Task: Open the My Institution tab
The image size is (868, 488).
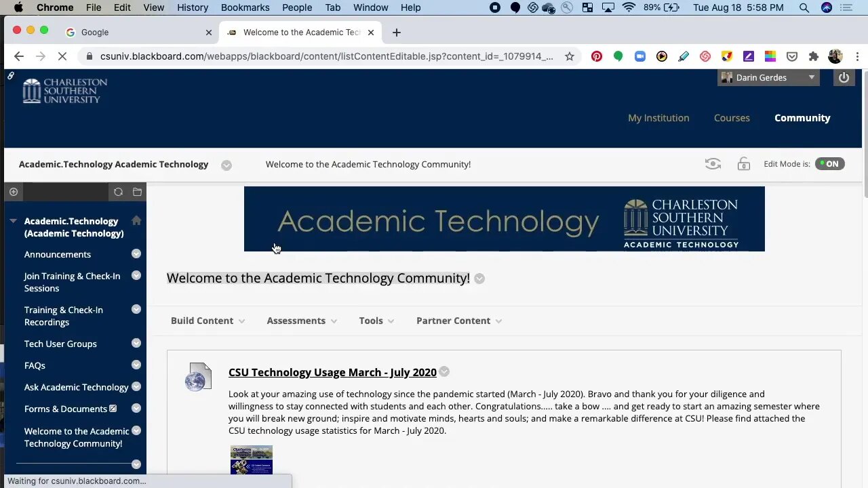Action: 658,118
